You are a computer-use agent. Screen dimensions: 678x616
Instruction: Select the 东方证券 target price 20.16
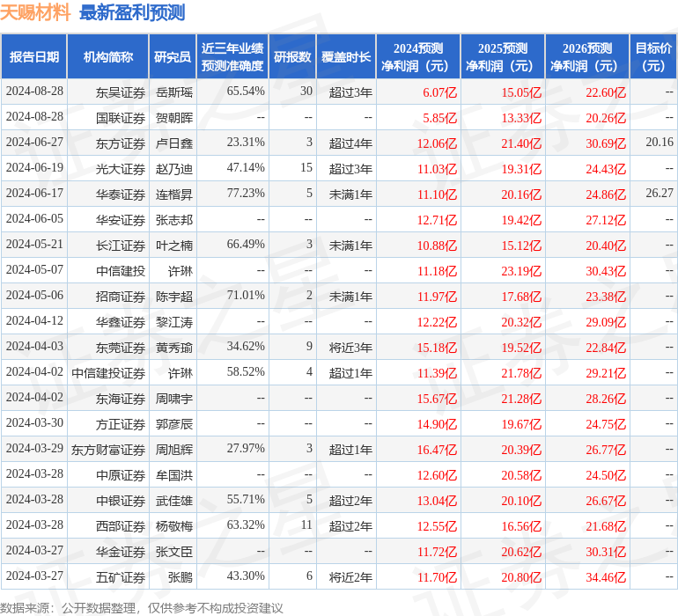[x=660, y=143]
